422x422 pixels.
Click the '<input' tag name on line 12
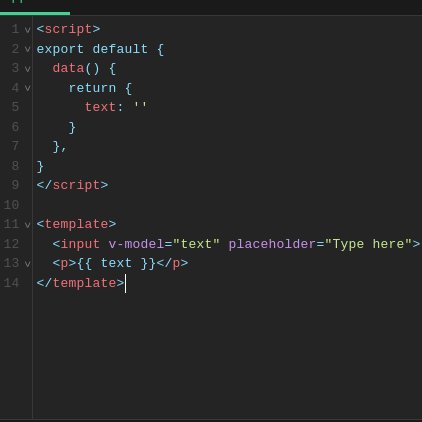[x=76, y=244]
